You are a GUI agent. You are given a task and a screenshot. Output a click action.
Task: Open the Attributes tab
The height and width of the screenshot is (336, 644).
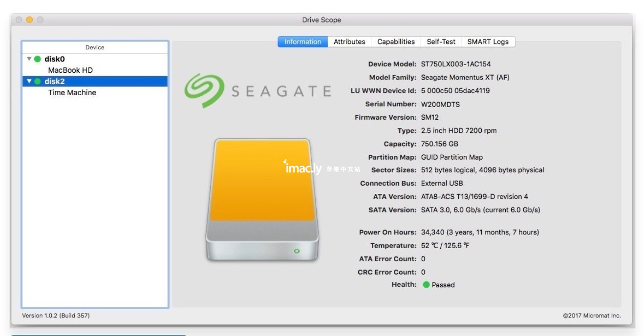point(349,42)
